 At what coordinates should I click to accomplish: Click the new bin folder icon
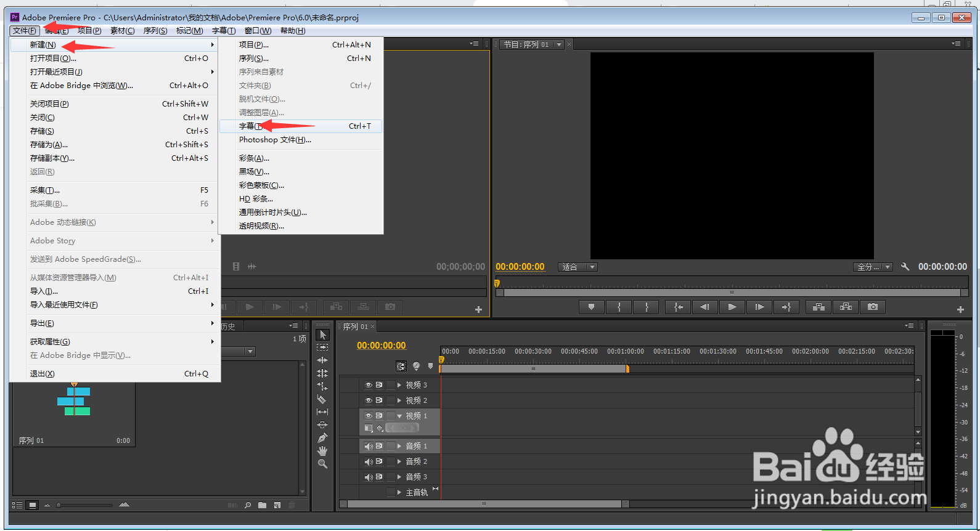click(x=263, y=505)
